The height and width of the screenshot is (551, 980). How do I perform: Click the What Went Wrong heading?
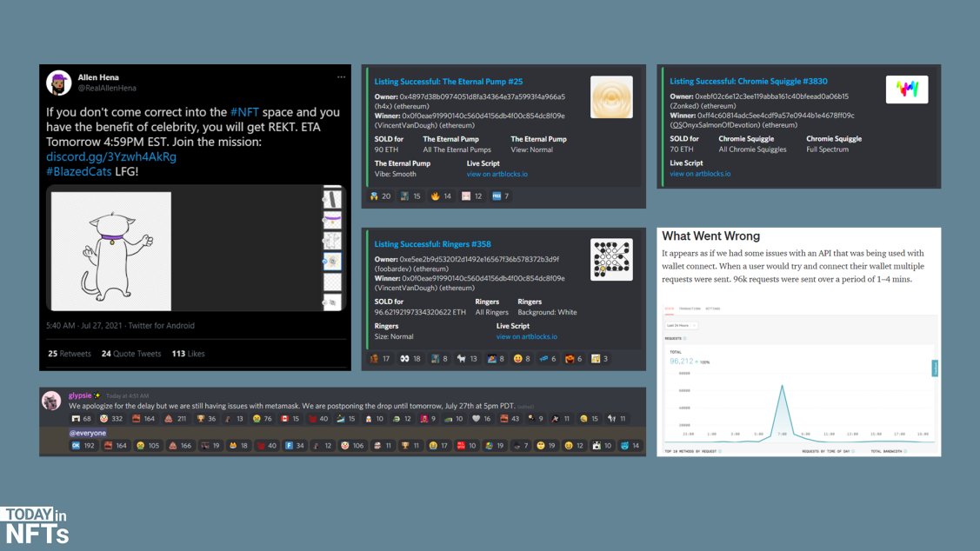tap(710, 236)
